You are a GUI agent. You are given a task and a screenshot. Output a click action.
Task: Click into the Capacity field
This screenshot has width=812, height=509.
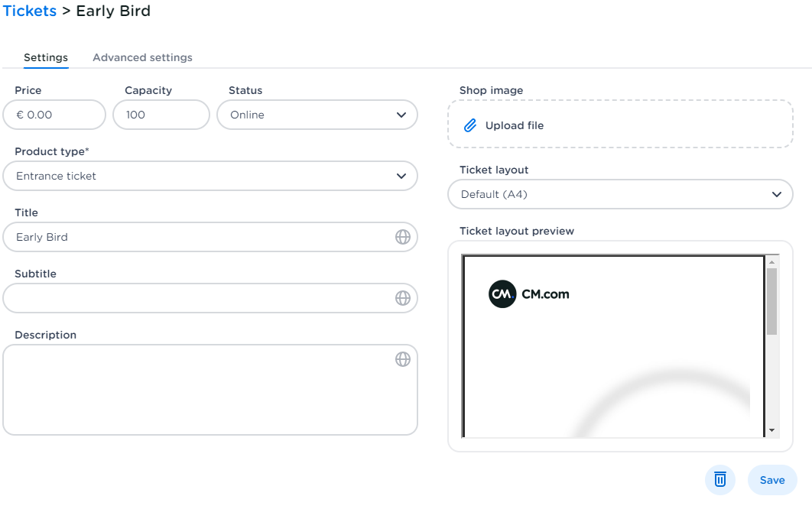[161, 115]
